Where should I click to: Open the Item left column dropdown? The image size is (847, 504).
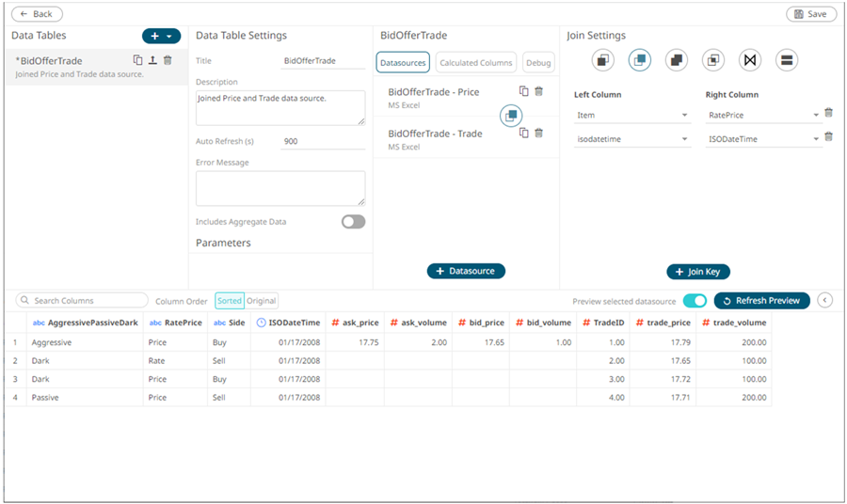coord(631,116)
